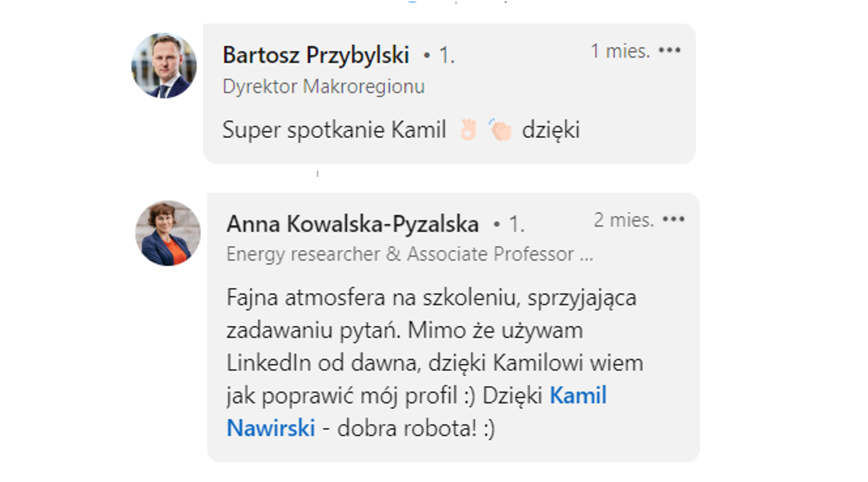
Task: Open the three-dot menu on Anna Kowalska-Pyzalska's comment
Action: 673,219
